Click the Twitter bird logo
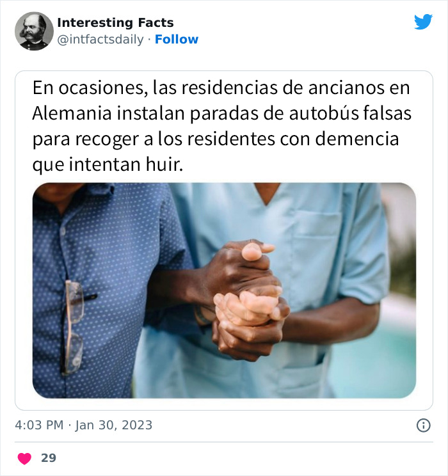The width and height of the screenshot is (448, 476). [423, 22]
